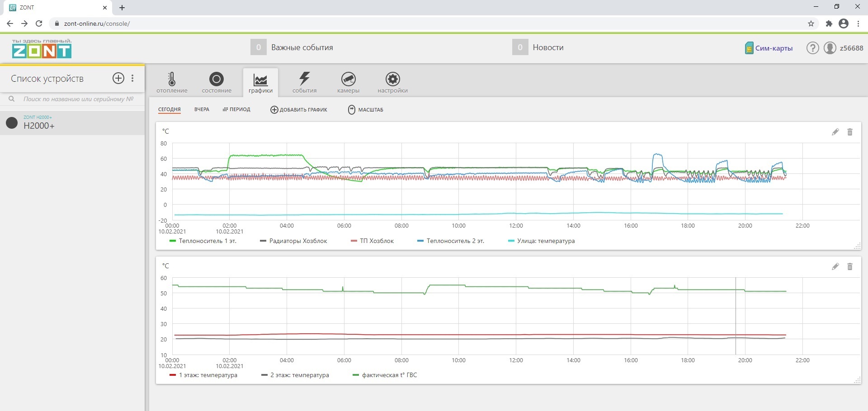This screenshot has height=411, width=868.
Task: Open Сим-карты link
Action: [774, 48]
